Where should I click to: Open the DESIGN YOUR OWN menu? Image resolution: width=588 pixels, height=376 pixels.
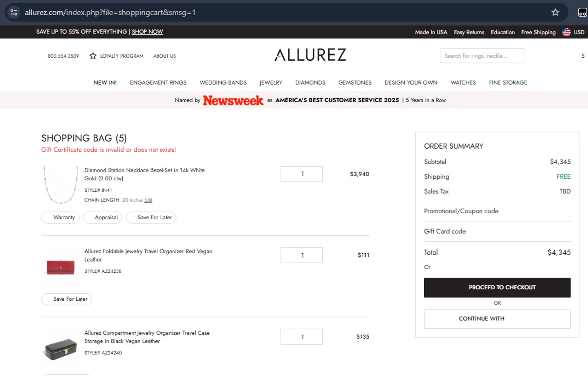tap(411, 82)
